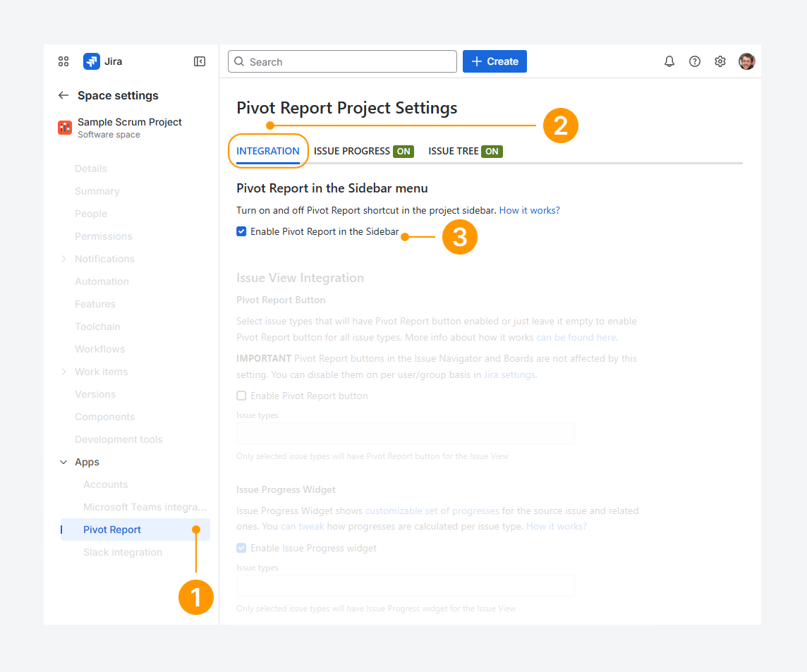Open customizable set of progresses link
Viewport: 807px width, 672px height.
point(432,511)
